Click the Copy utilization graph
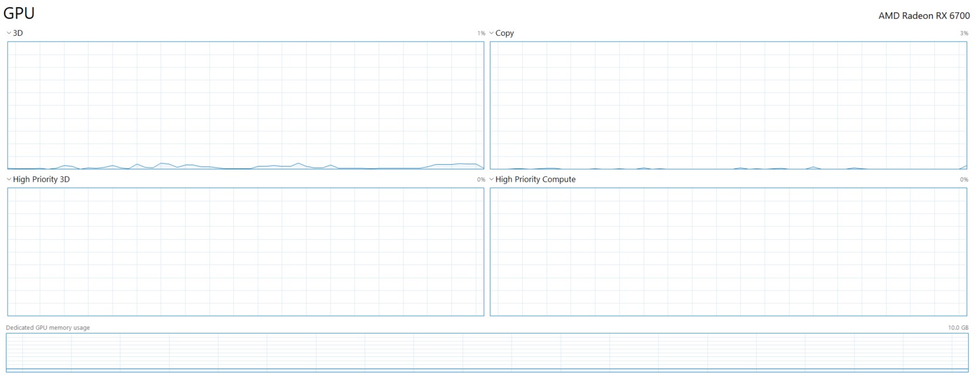This screenshot has height=375, width=980. 729,105
